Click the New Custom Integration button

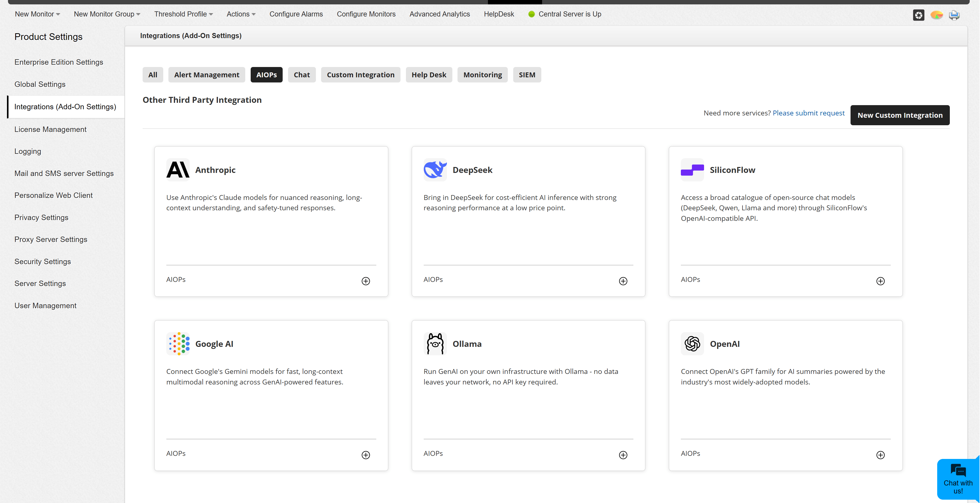[900, 115]
